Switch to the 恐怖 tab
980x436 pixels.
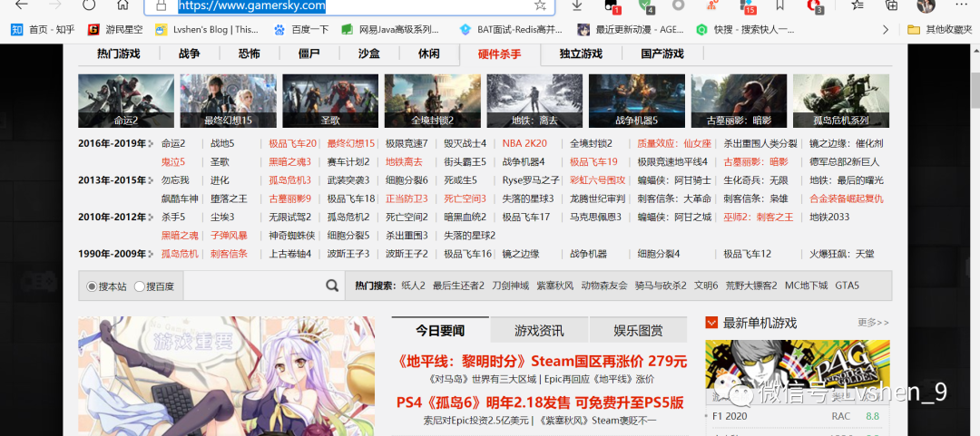[250, 53]
